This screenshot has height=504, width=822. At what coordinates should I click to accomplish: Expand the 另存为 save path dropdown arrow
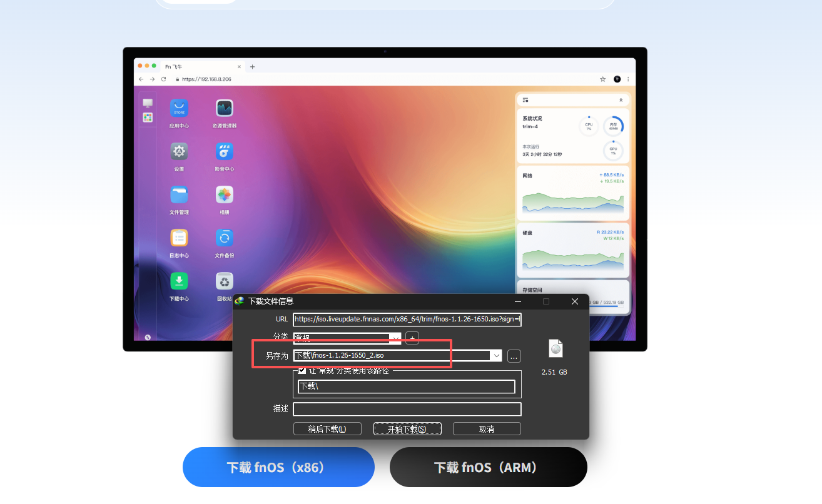(497, 356)
